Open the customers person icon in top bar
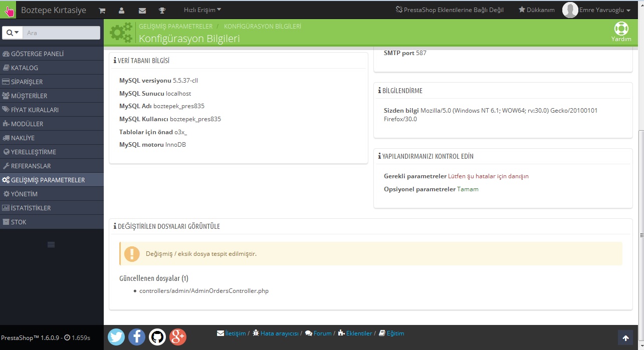 [122, 10]
